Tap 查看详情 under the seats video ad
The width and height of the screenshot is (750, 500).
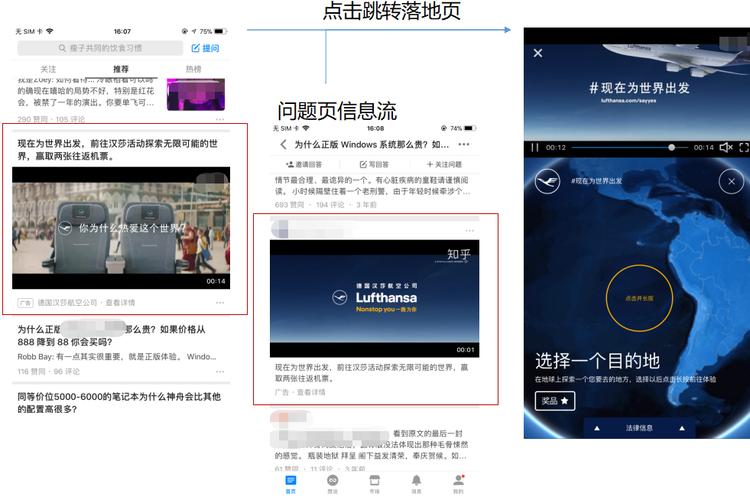pyautogui.click(x=120, y=303)
